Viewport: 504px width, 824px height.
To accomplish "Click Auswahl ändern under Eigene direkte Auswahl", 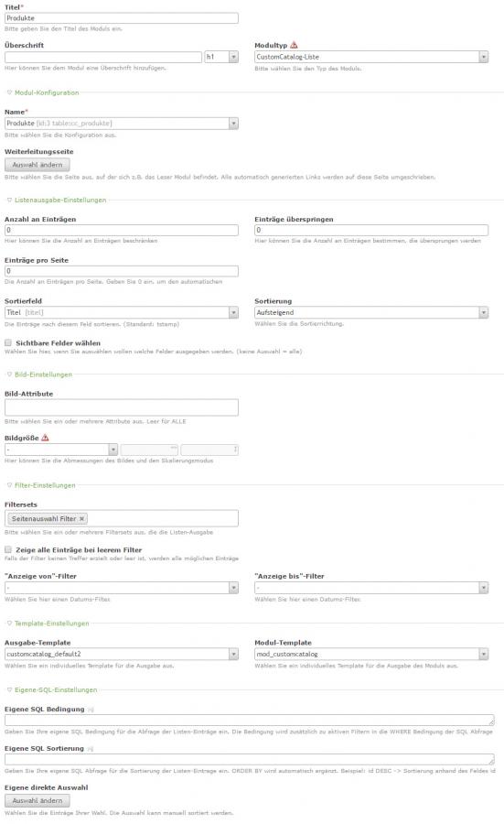I will click(x=38, y=801).
